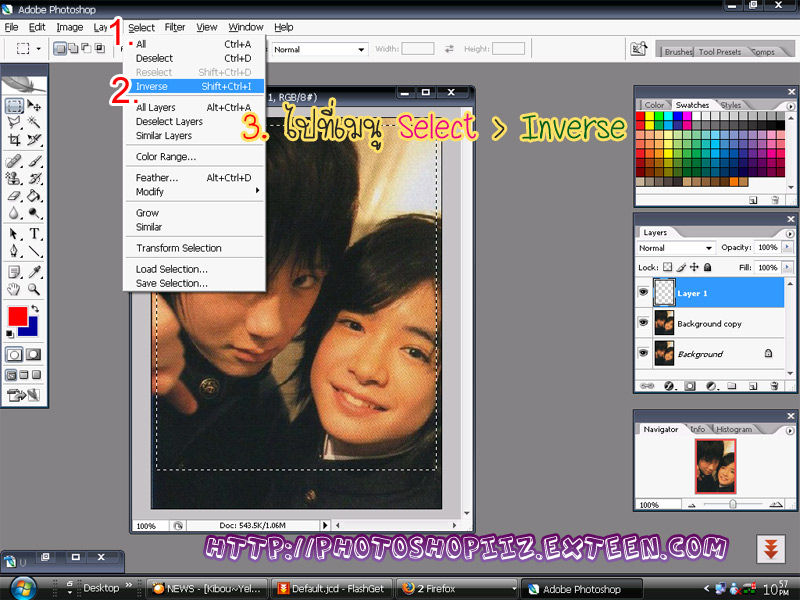Select the Magic Wand tool

click(x=35, y=123)
